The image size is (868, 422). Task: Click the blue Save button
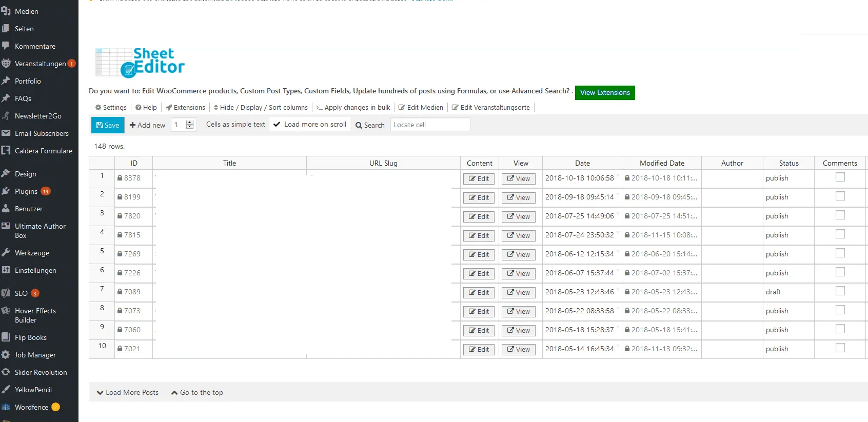pos(108,125)
